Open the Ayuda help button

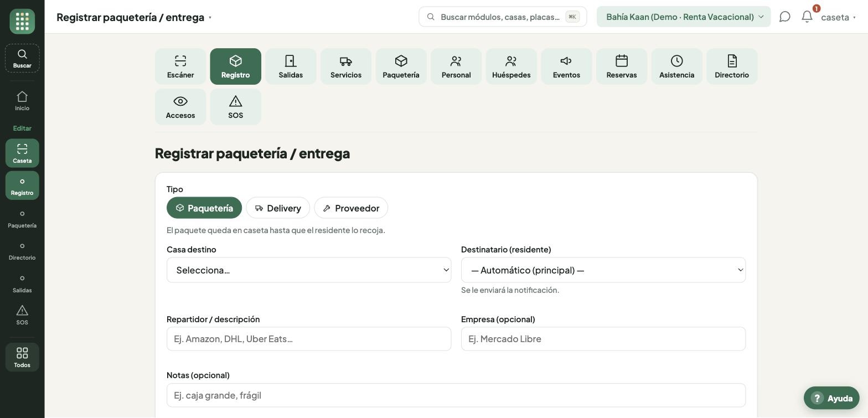(831, 398)
